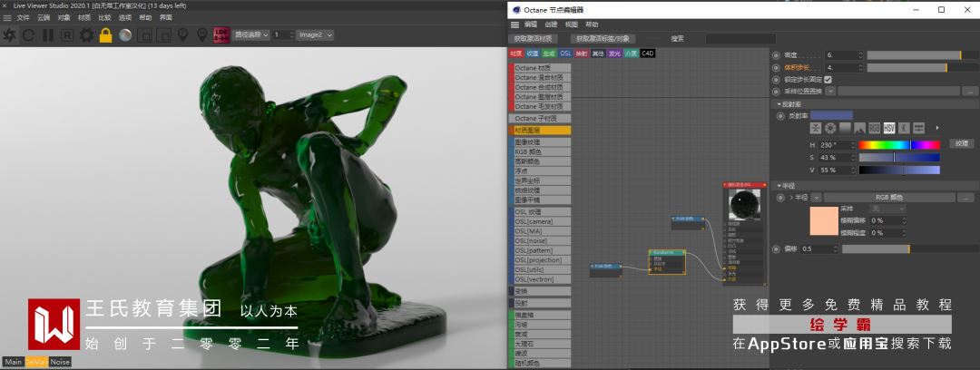Viewport: 980px width, 370px height.
Task: Open the 采样 dropdown
Action: click(x=887, y=209)
